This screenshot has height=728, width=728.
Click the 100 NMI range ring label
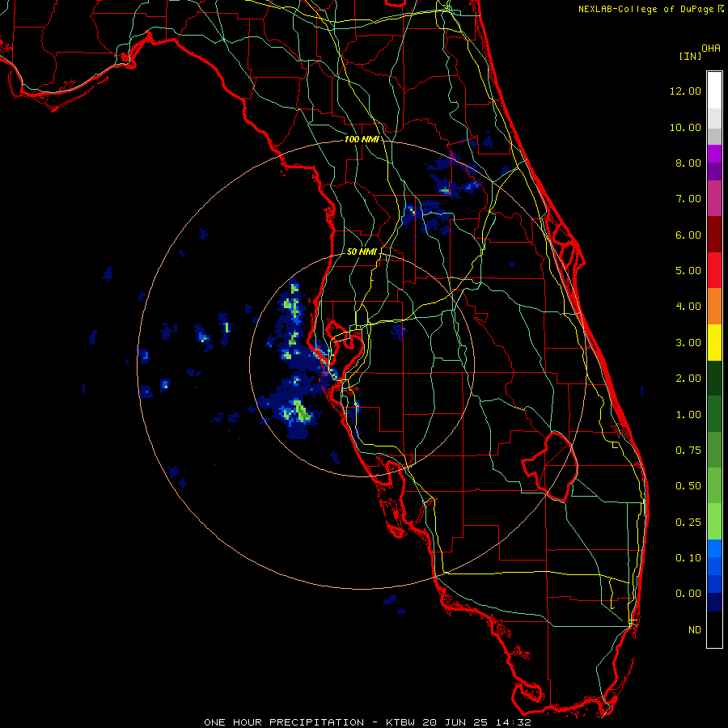(361, 139)
